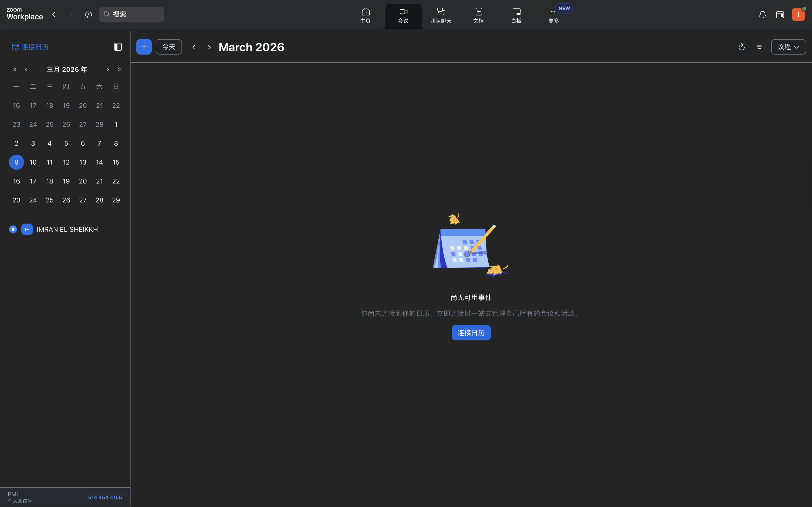Screen dimensions: 812x507
Task: Open the orange profile avatar
Action: (x=798, y=15)
